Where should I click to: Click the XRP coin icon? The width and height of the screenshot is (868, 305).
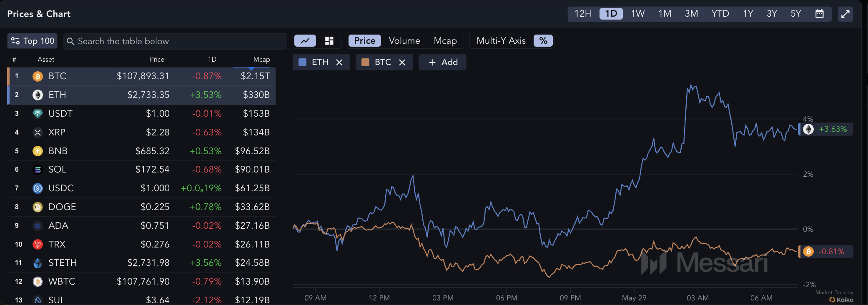[x=38, y=132]
